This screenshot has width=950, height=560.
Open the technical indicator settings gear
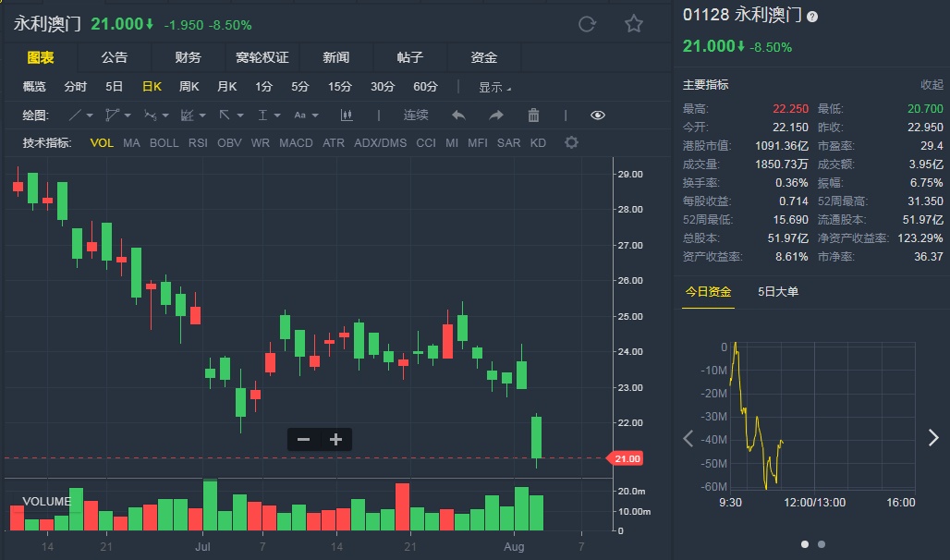[571, 142]
